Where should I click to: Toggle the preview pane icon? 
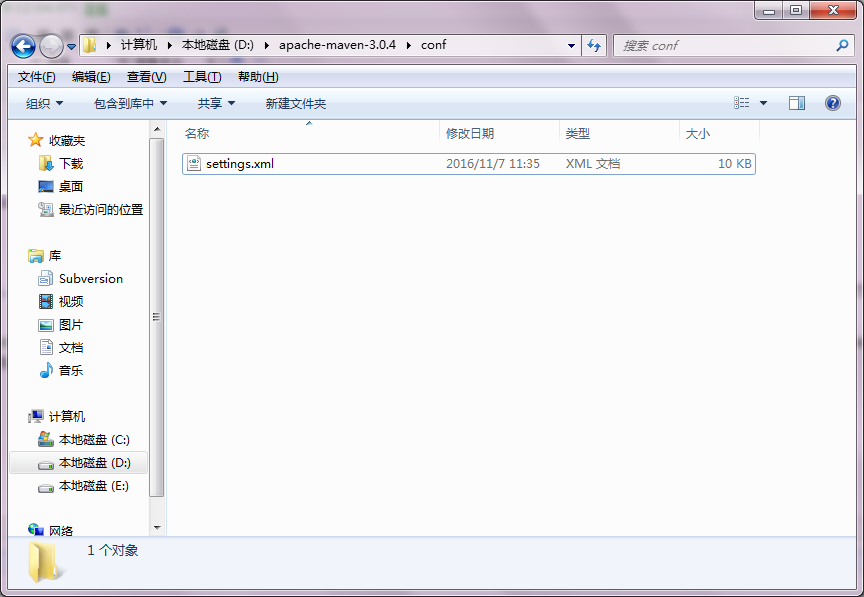(797, 103)
